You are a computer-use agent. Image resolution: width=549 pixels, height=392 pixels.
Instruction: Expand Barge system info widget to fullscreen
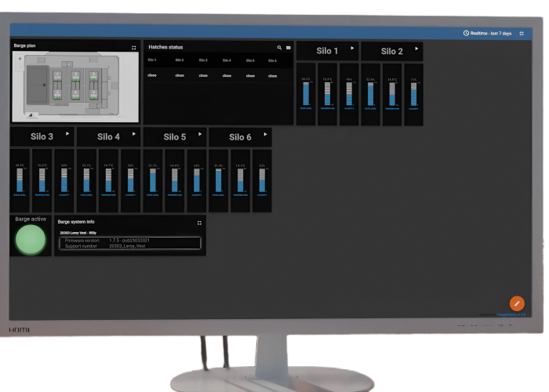pyautogui.click(x=199, y=223)
